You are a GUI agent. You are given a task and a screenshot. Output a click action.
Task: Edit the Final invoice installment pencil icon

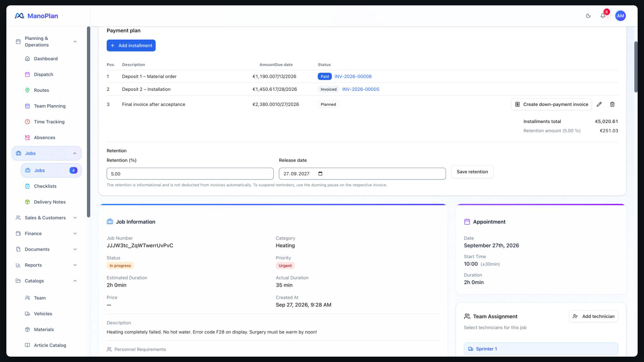point(599,104)
